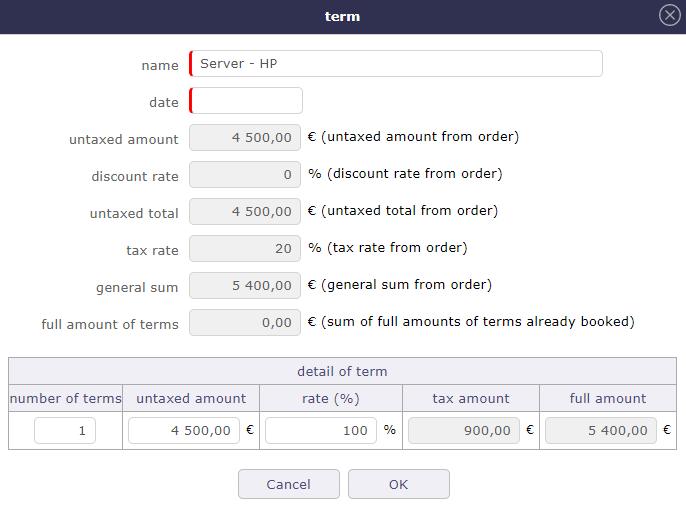This screenshot has width=686, height=510.
Task: Click the 'number of terms' column header
Action: tap(66, 398)
